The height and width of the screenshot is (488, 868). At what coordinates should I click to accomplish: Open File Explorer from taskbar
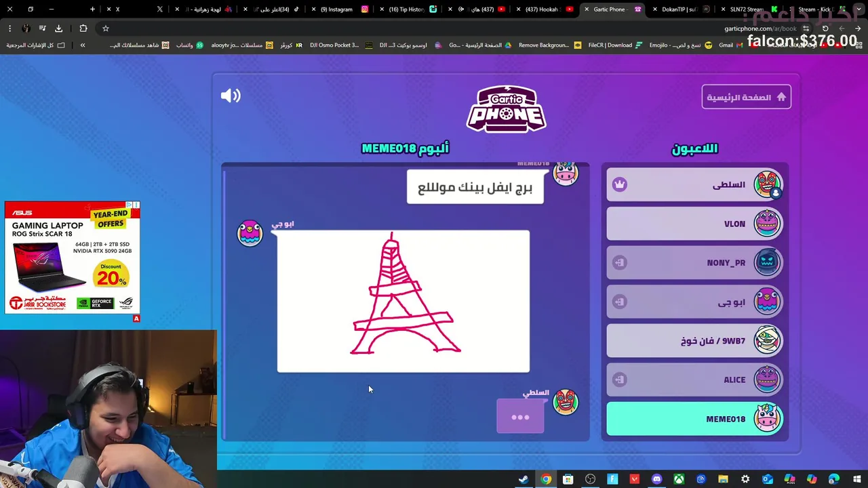click(723, 479)
